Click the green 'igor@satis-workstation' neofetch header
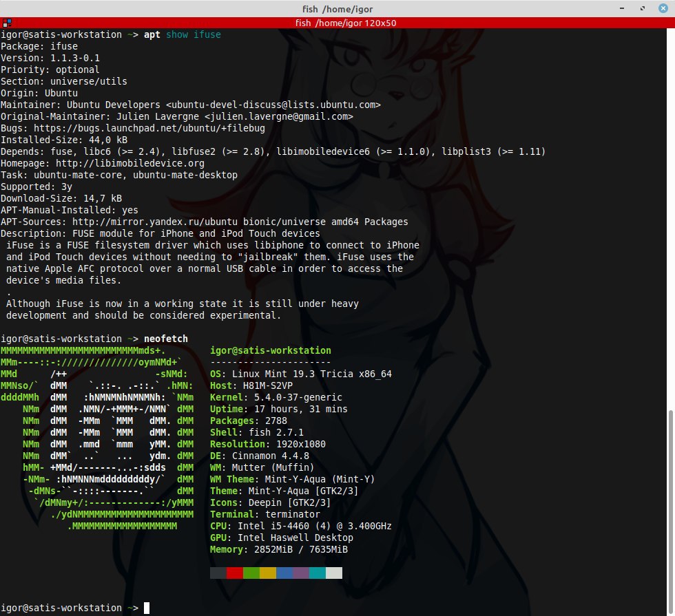The height and width of the screenshot is (616, 675). click(x=271, y=350)
